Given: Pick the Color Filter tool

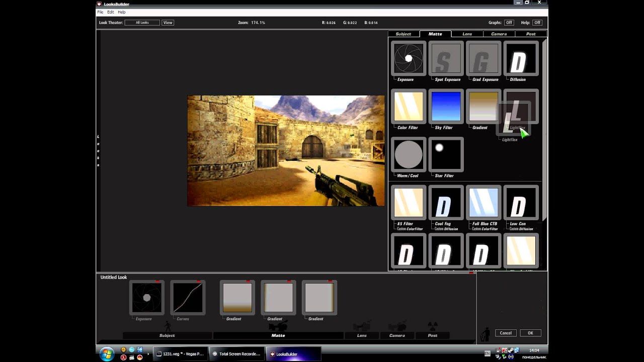Looking at the screenshot, I should [408, 107].
